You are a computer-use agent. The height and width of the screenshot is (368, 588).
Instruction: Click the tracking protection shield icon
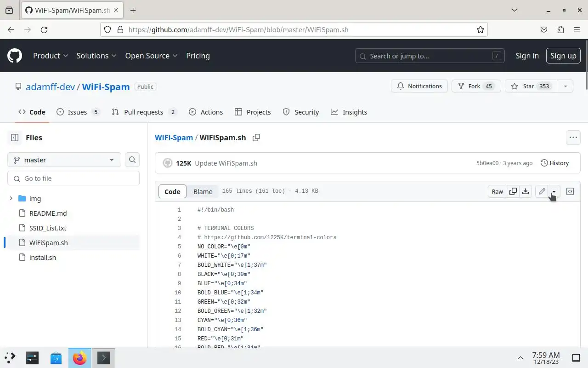[107, 29]
